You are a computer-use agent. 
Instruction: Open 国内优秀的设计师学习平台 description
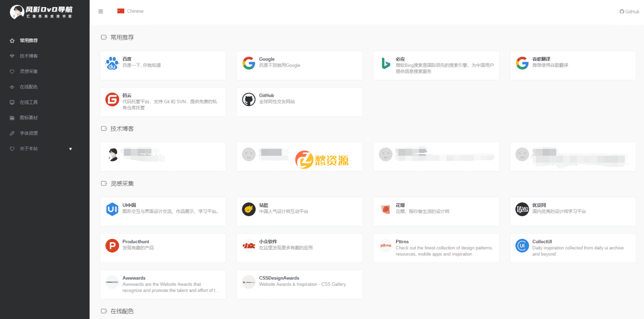559,212
